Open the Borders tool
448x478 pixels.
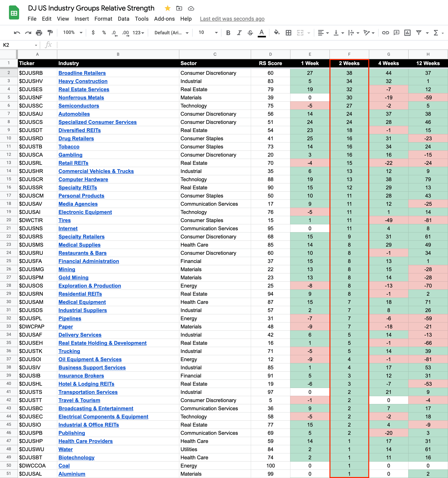point(288,33)
